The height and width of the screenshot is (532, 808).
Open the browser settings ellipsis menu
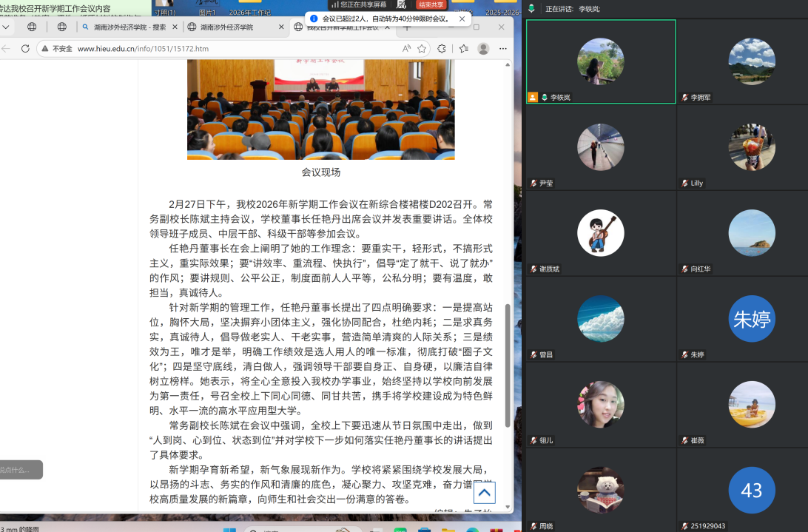tap(503, 49)
